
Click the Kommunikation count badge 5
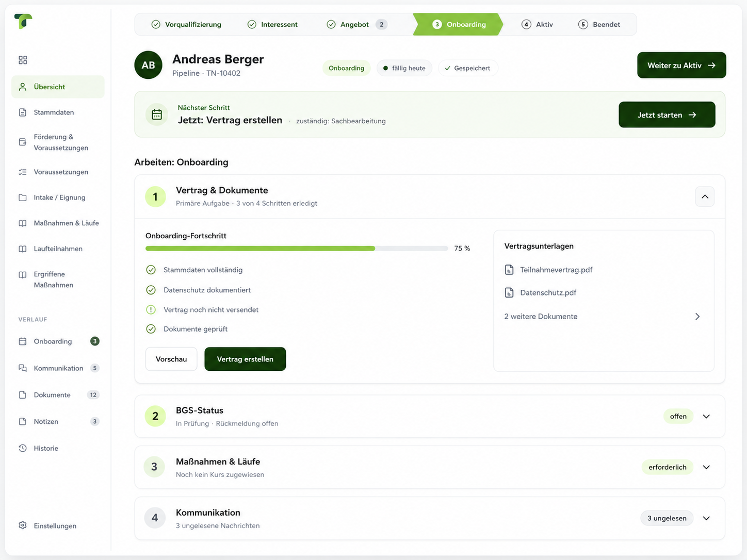pyautogui.click(x=94, y=368)
